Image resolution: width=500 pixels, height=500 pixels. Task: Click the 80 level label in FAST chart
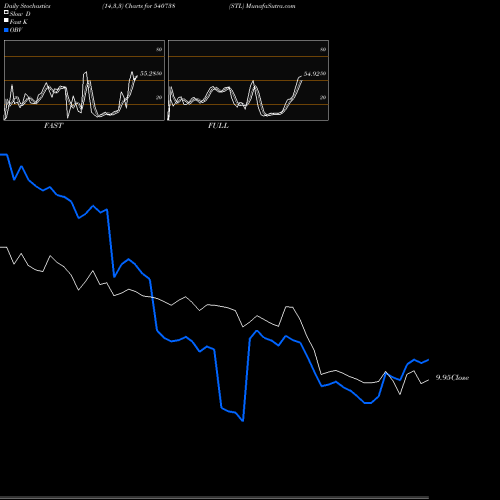click(159, 49)
